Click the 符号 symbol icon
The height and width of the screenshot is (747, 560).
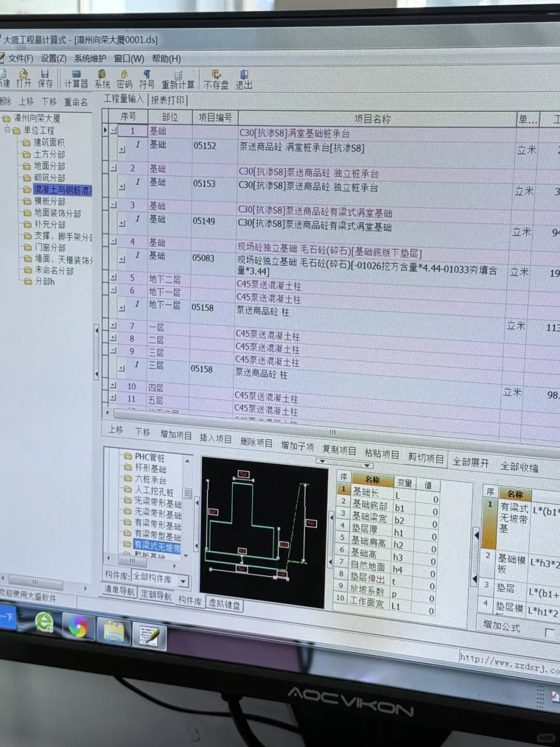coord(146,79)
